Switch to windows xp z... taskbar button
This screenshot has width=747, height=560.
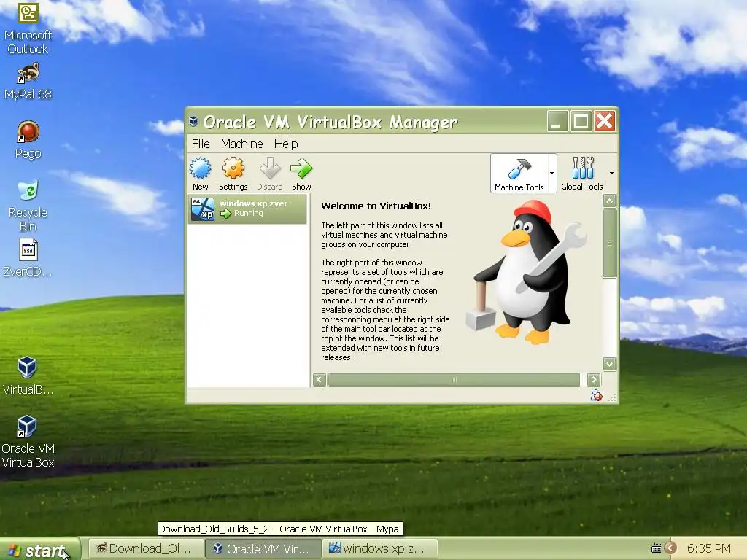379,549
